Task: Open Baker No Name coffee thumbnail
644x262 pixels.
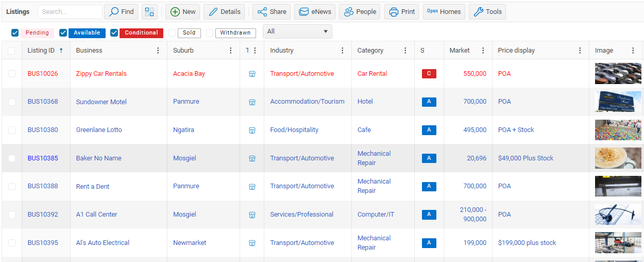Action: [x=618, y=158]
